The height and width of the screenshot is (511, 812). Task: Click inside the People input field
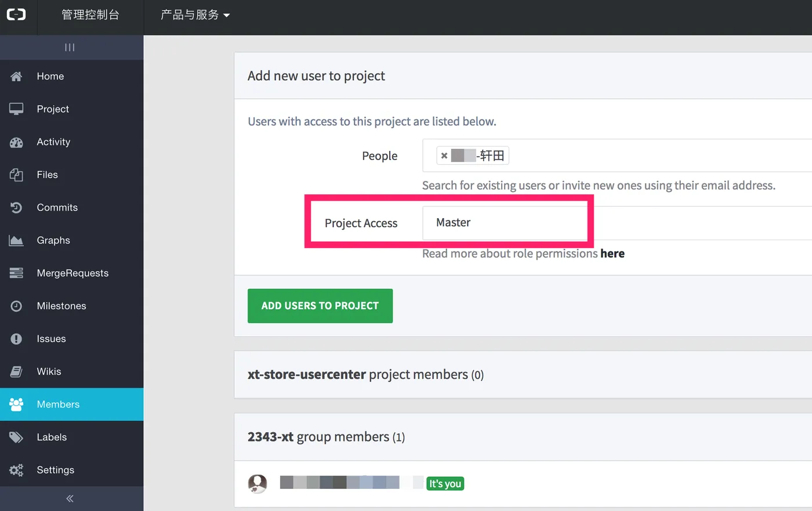[617, 155]
